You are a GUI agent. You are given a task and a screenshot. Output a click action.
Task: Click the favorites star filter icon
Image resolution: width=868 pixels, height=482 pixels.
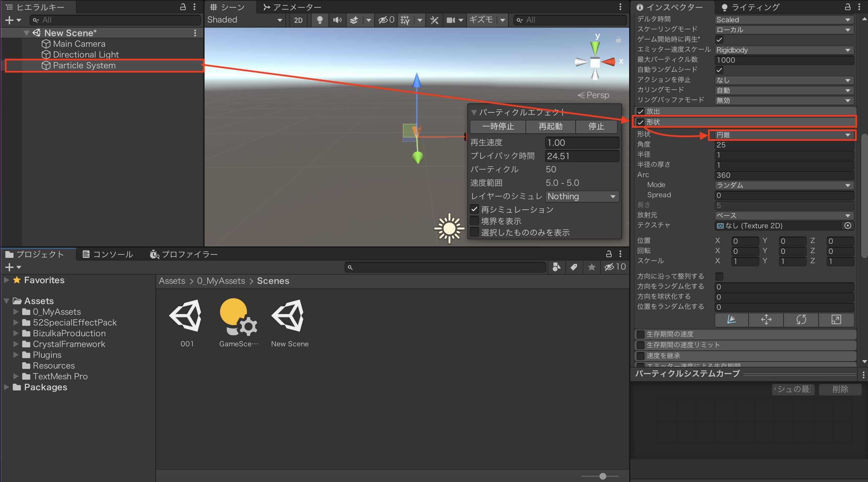(x=591, y=267)
